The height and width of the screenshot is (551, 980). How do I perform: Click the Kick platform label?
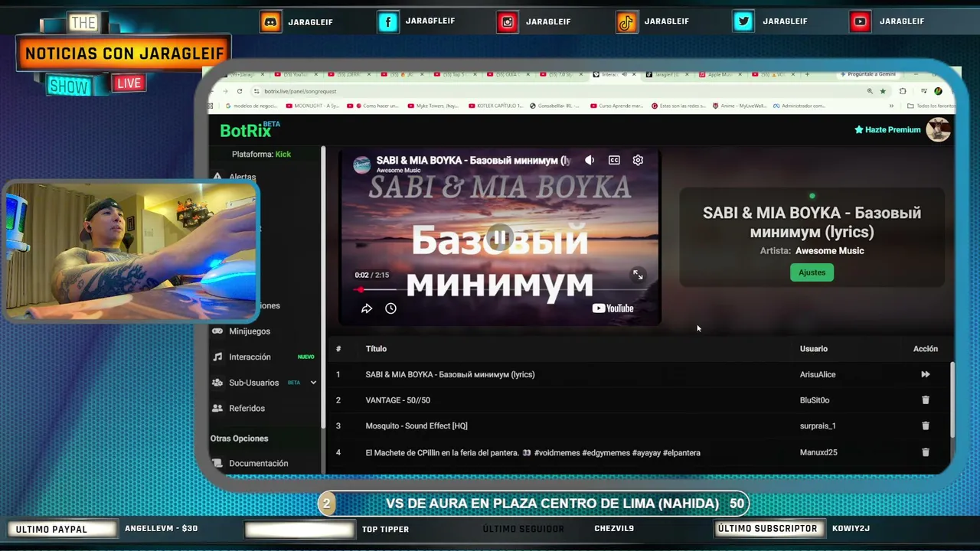(x=283, y=154)
